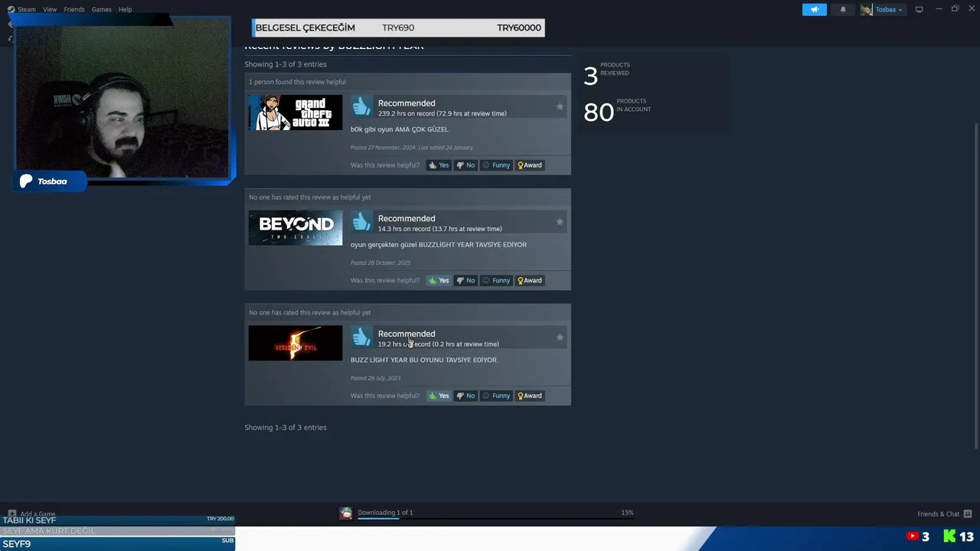Screen dimensions: 980x551
Task: Click 'Posted 28 October, 2023' date
Action: pos(381,262)
